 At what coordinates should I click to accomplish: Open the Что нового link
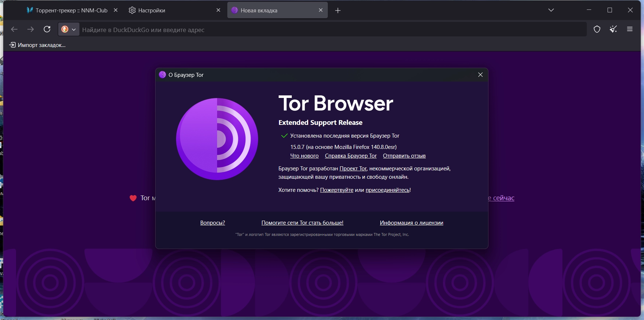[x=305, y=156]
